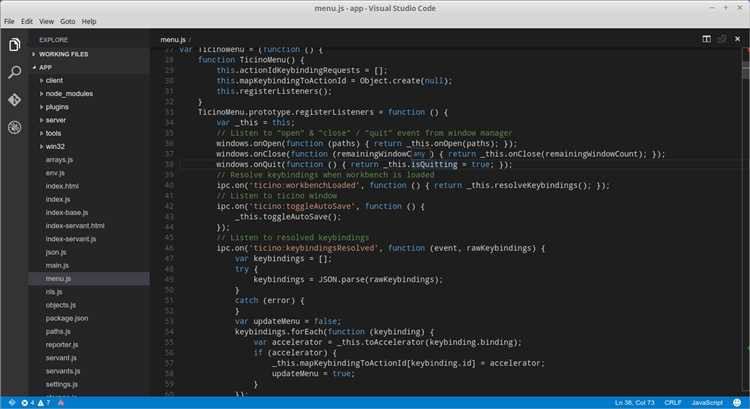Open the Search view in the sidebar

tap(14, 73)
